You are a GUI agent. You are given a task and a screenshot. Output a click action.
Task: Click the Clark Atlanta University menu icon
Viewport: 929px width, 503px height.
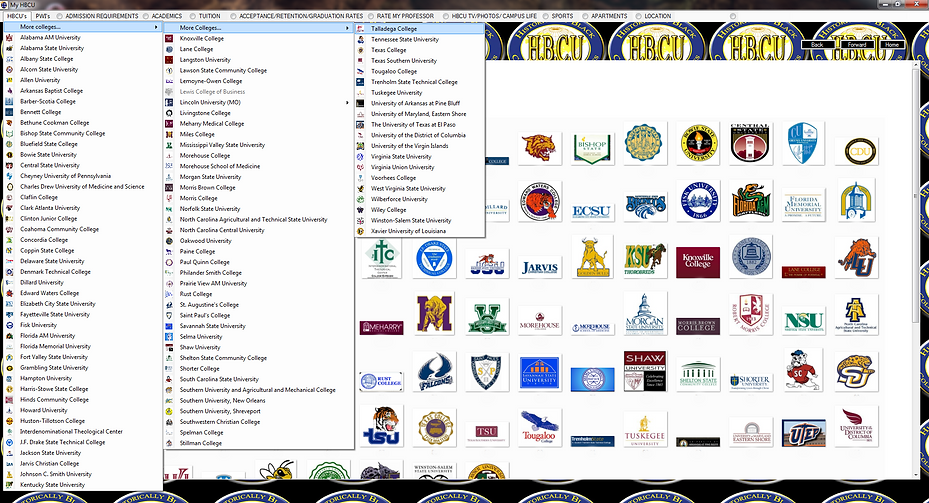(9, 208)
